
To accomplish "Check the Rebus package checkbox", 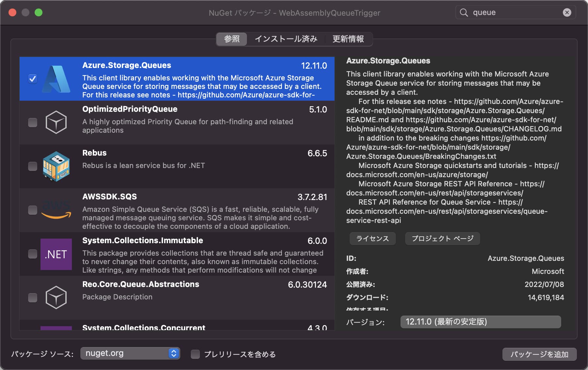I will pyautogui.click(x=33, y=166).
